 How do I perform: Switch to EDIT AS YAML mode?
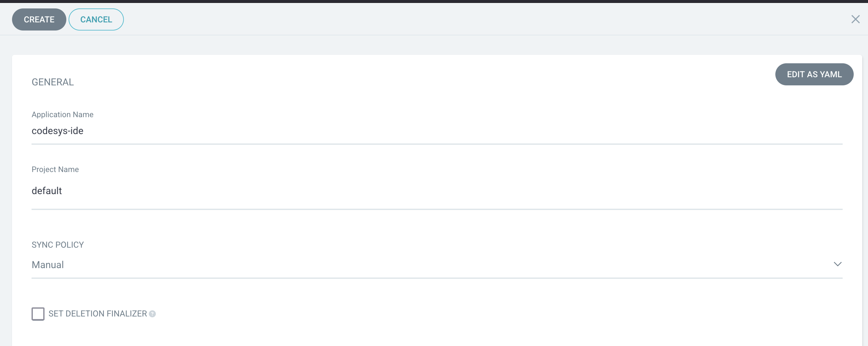coord(814,74)
